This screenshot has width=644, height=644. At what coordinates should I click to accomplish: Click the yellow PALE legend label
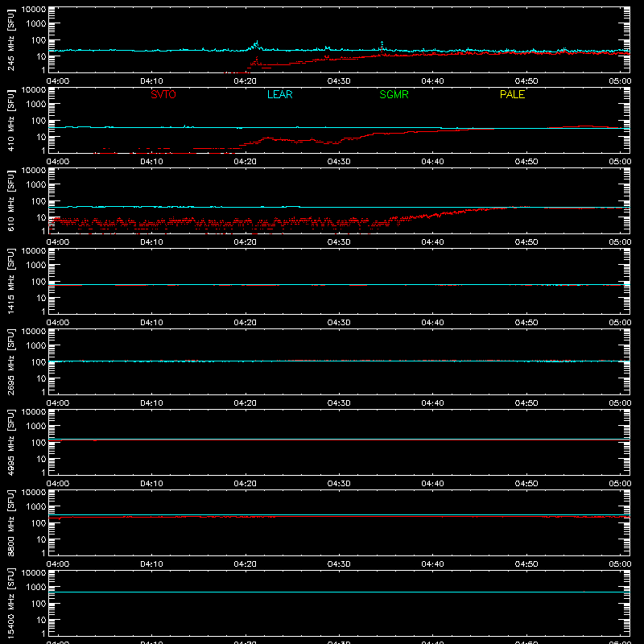(512, 94)
